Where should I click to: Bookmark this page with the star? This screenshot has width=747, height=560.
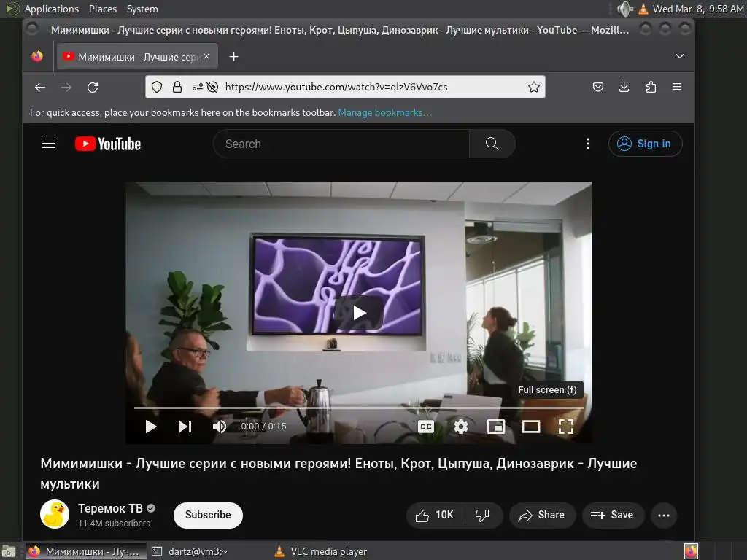coord(533,87)
